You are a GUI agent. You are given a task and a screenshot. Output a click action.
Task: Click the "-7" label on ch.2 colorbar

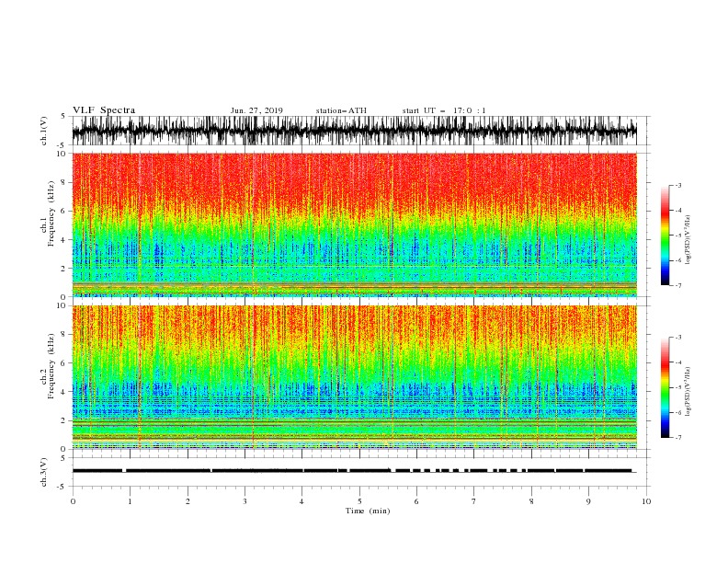(677, 438)
